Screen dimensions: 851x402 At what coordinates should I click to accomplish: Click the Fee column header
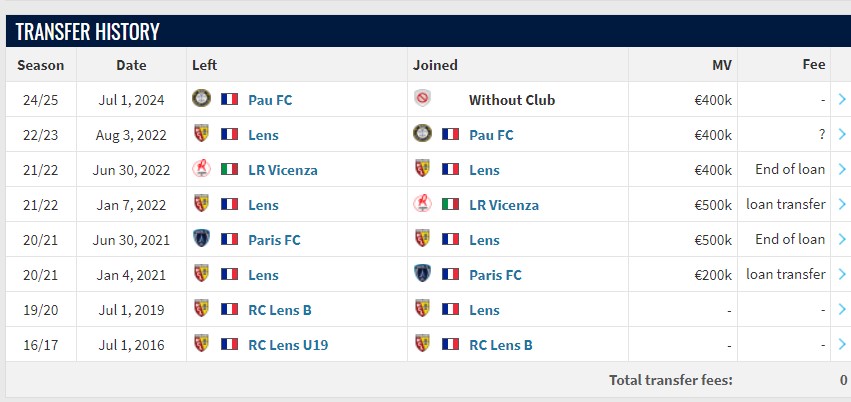click(x=814, y=65)
